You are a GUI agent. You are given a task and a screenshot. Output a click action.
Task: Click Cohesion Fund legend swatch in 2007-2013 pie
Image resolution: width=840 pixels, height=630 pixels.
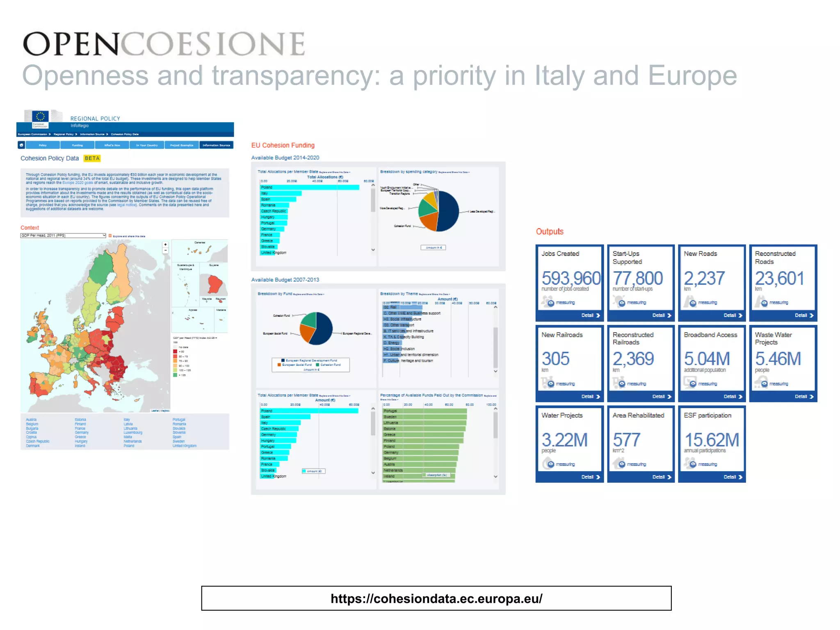point(317,365)
